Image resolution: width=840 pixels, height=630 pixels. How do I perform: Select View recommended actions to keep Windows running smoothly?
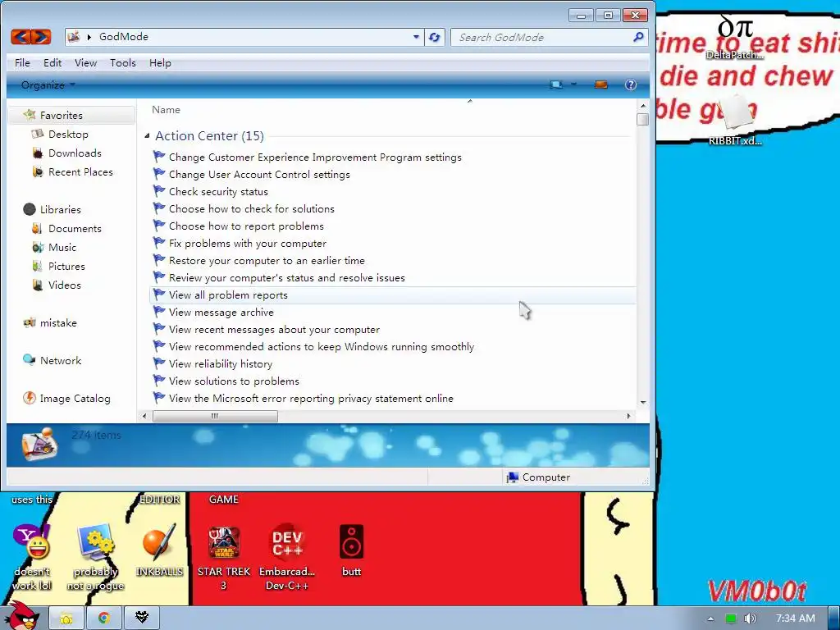coord(322,346)
